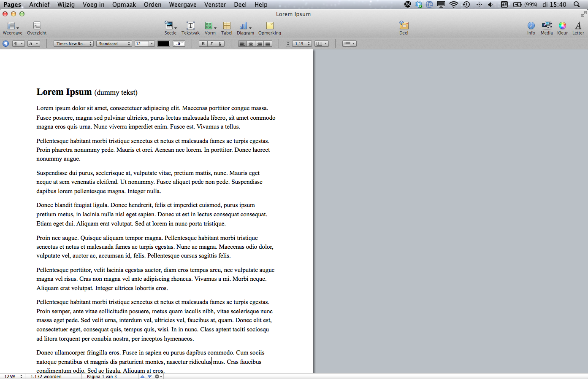Open the Kleur color picker
Screen dimensions: 588x379
[x=562, y=28]
